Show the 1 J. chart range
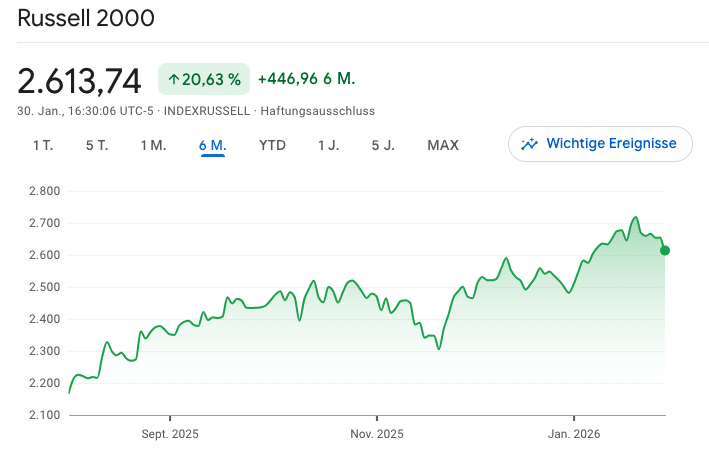 328,145
